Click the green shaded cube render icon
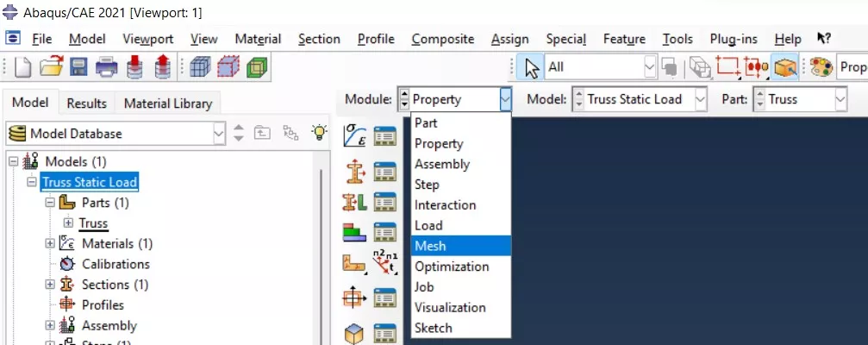This screenshot has width=868, height=345. tap(257, 67)
